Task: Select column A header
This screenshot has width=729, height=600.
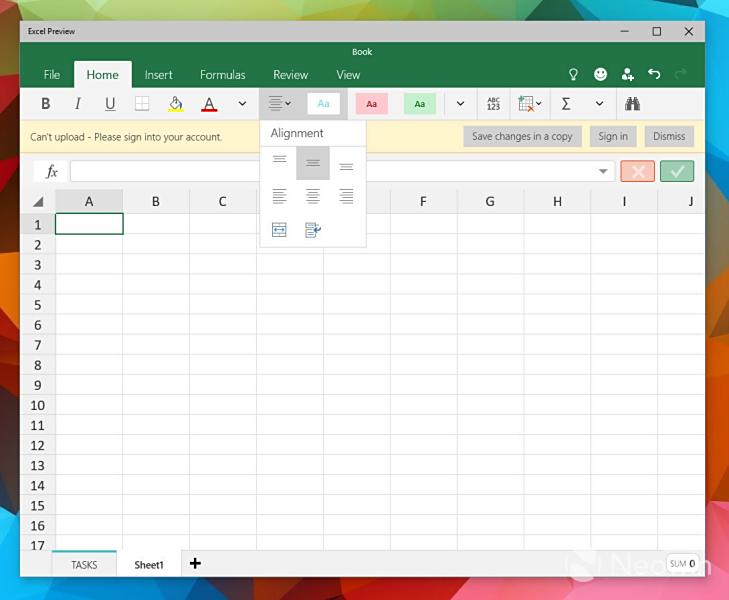Action: coord(89,201)
